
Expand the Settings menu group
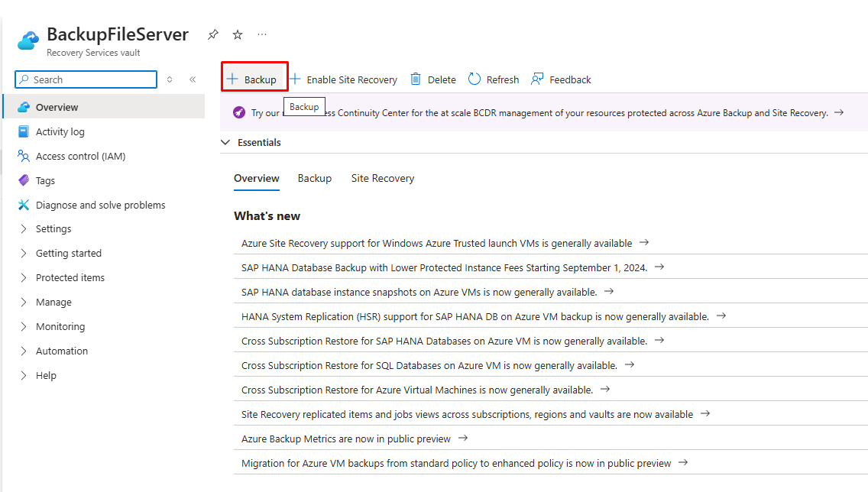[x=23, y=229]
